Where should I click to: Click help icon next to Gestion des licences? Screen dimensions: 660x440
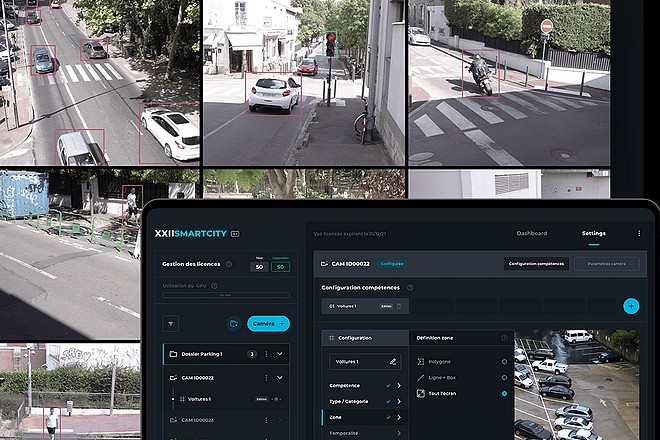[229, 264]
